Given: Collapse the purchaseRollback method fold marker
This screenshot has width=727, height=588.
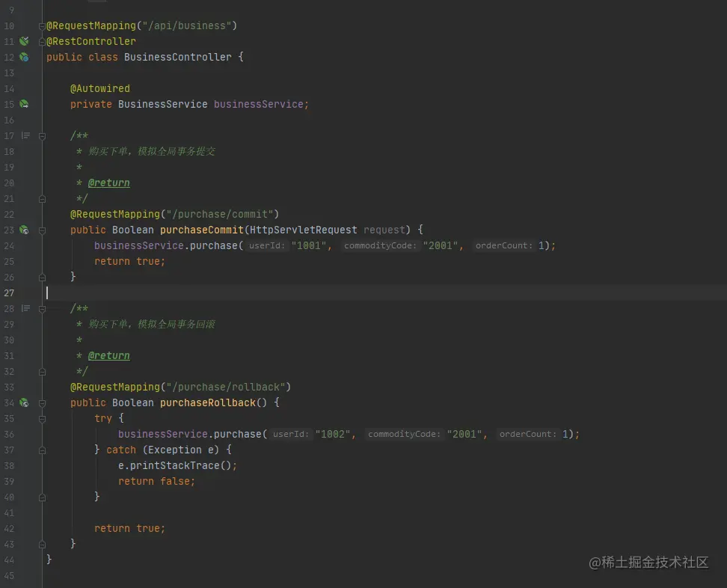Looking at the screenshot, I should [42, 403].
